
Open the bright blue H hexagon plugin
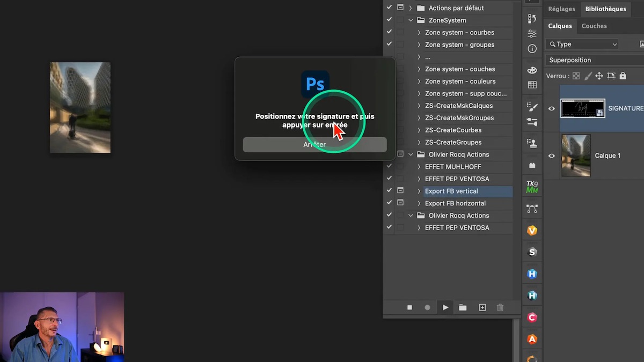(x=532, y=274)
